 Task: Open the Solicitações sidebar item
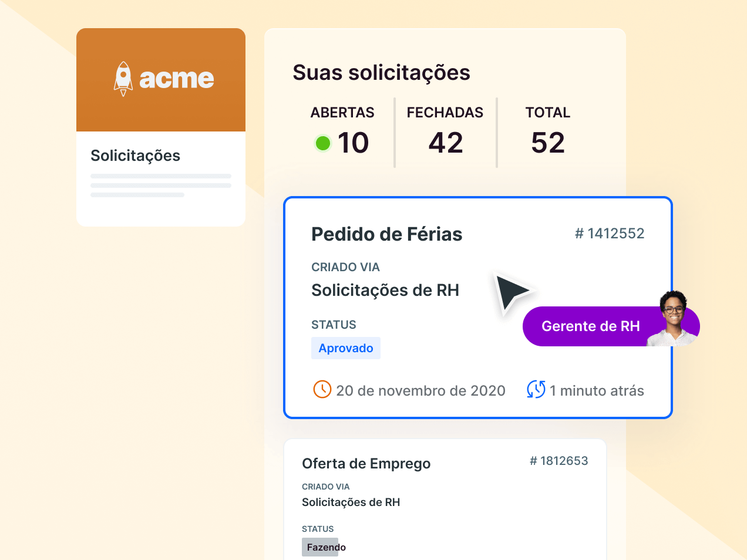[135, 156]
